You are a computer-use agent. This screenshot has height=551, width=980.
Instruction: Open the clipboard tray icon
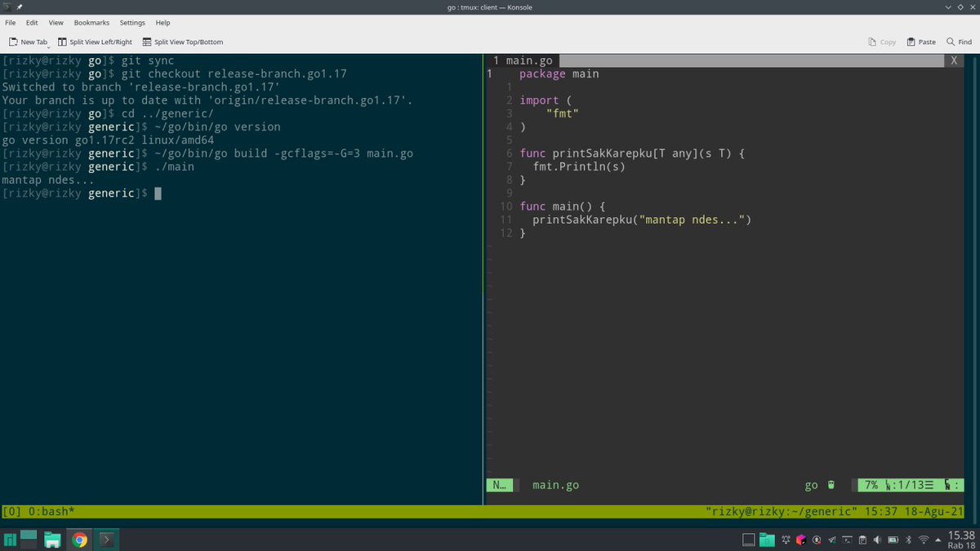pyautogui.click(x=862, y=540)
